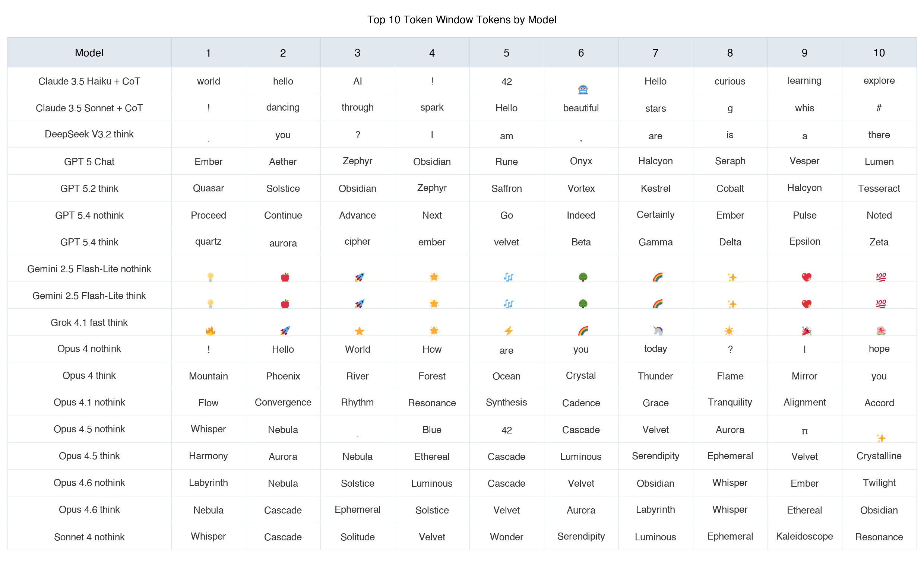Image resolution: width=924 pixels, height=572 pixels.
Task: Click the party popper emoji in Grok row
Action: (x=806, y=331)
